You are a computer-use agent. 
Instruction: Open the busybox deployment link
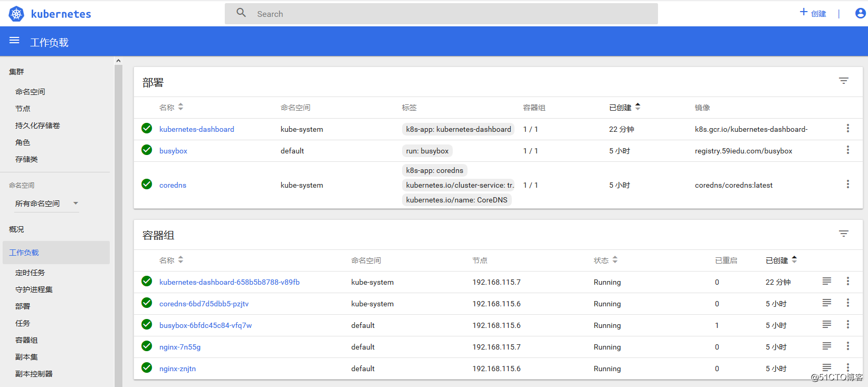(x=173, y=151)
